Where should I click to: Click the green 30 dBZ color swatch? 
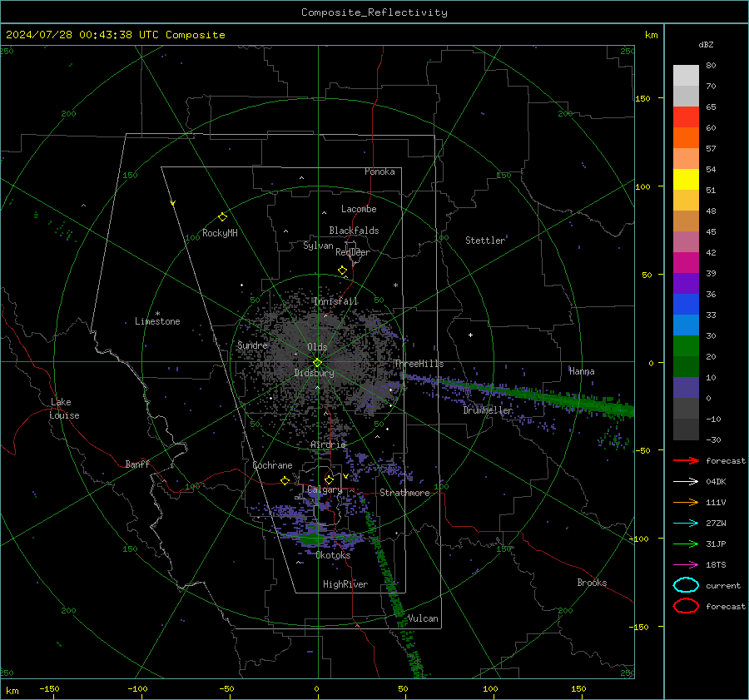coord(686,346)
